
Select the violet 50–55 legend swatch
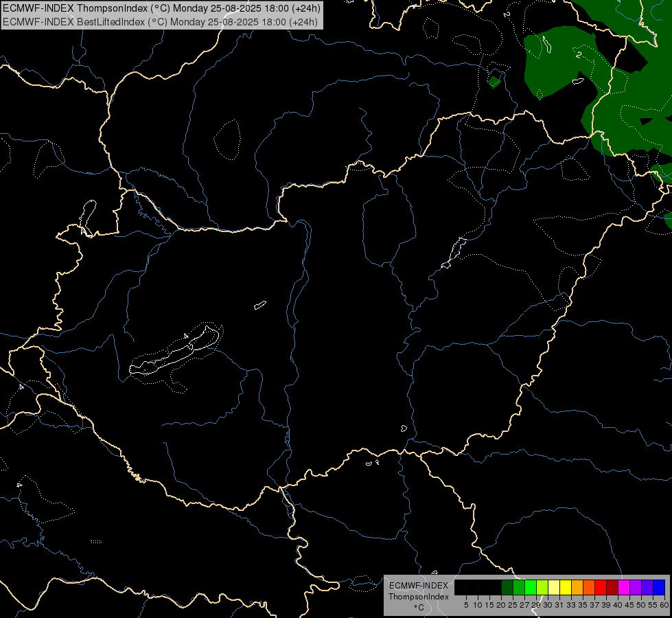647,588
